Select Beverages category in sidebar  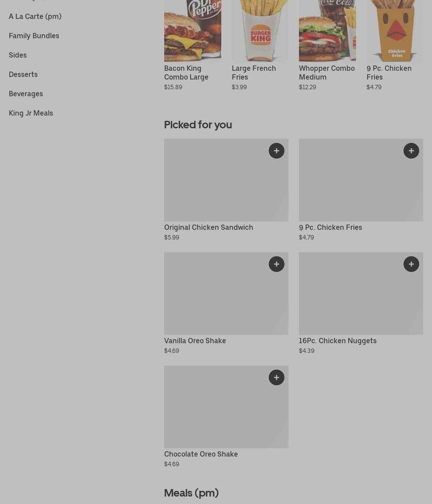tap(26, 94)
